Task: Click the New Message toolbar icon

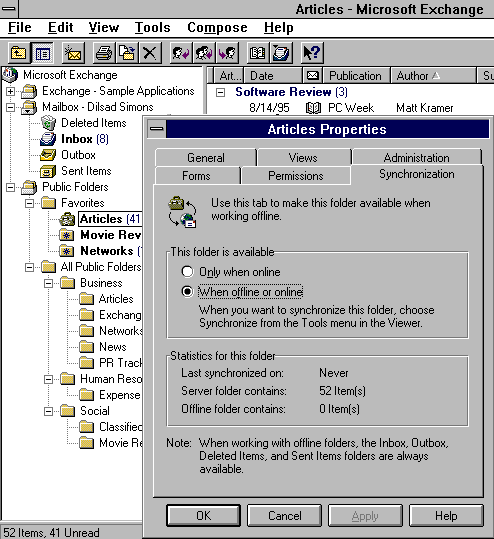Action: click(x=73, y=53)
